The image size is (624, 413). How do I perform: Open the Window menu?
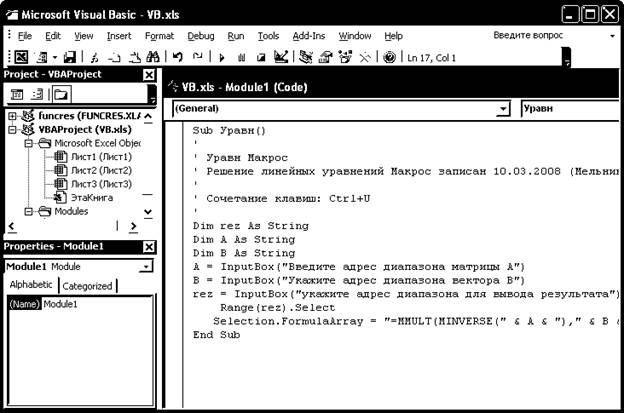(x=355, y=36)
